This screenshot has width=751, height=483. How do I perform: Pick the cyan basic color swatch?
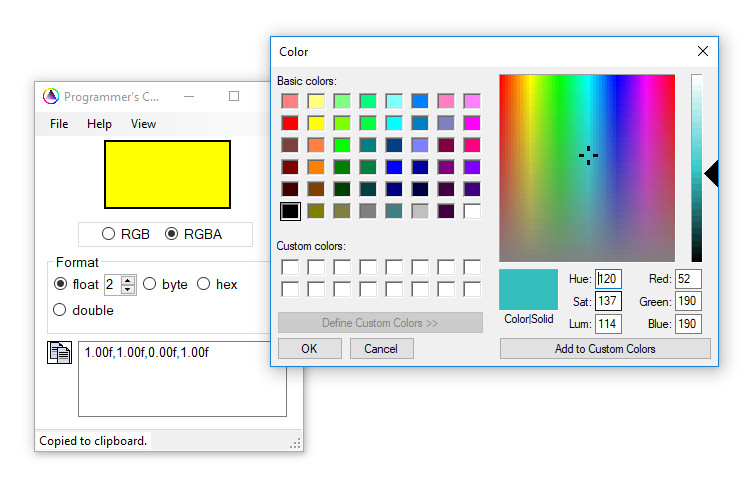[394, 123]
